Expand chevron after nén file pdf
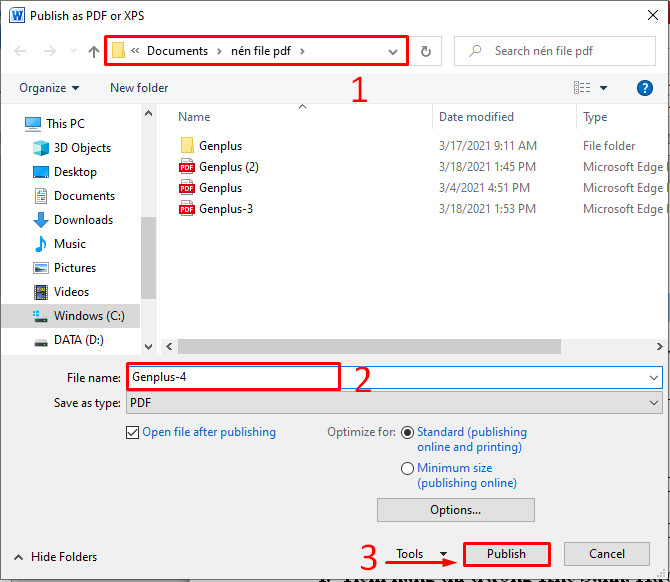670x582 pixels. (302, 51)
